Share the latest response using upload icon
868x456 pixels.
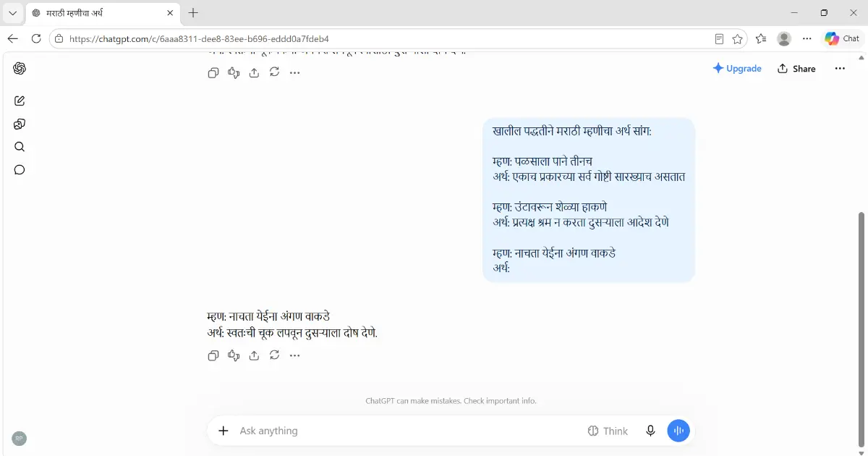[254, 355]
